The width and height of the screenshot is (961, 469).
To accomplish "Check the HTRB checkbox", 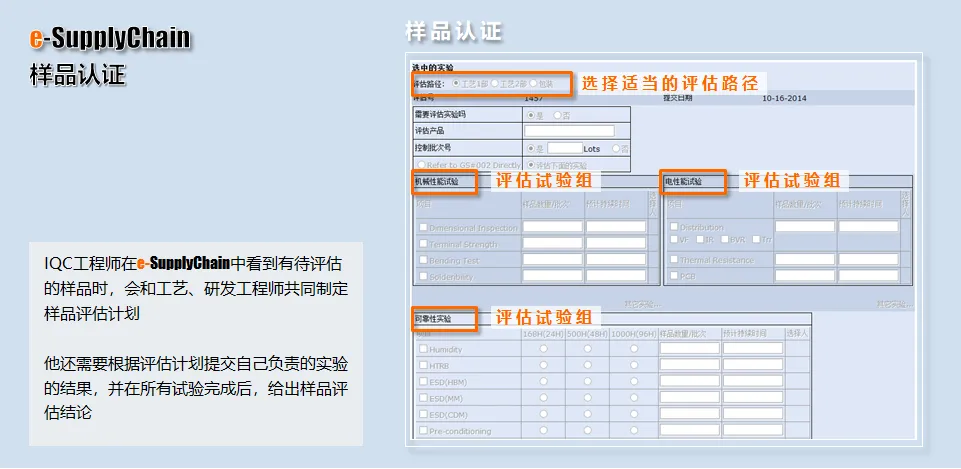I will coord(423,365).
